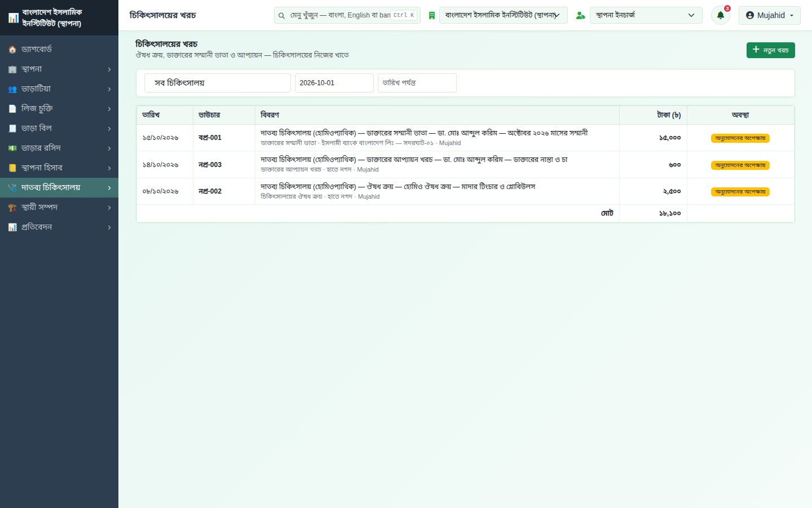Click the লিজ চুক্তি document icon
812x508 pixels.
(12, 109)
